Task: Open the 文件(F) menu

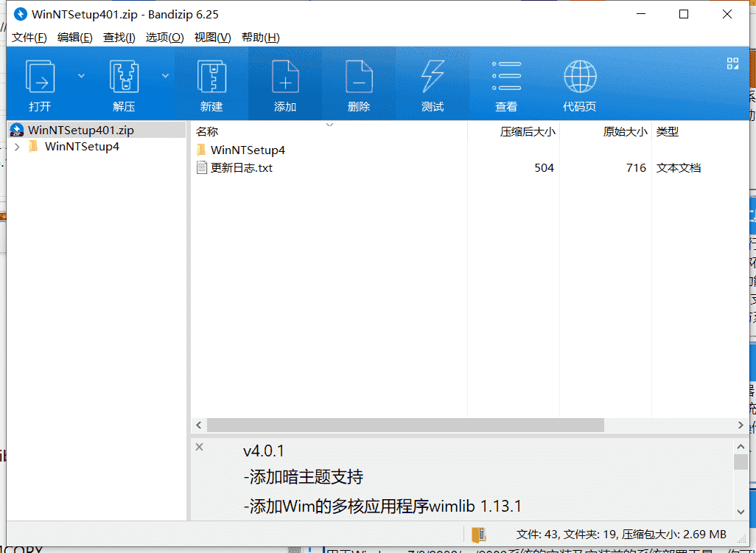Action: [x=29, y=38]
